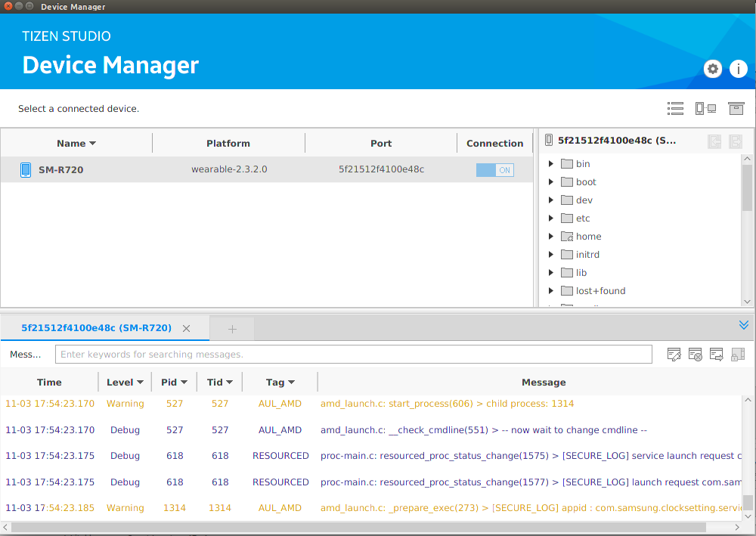Select the 5f21512f4100e48c (SM-R720) log tab
The image size is (756, 536).
pos(96,328)
